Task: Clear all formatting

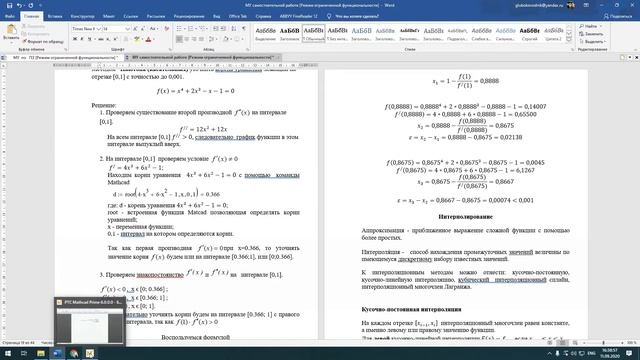Action: click(167, 29)
